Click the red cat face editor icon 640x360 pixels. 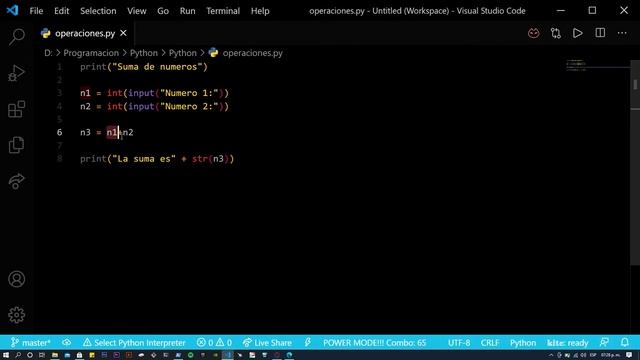point(533,33)
